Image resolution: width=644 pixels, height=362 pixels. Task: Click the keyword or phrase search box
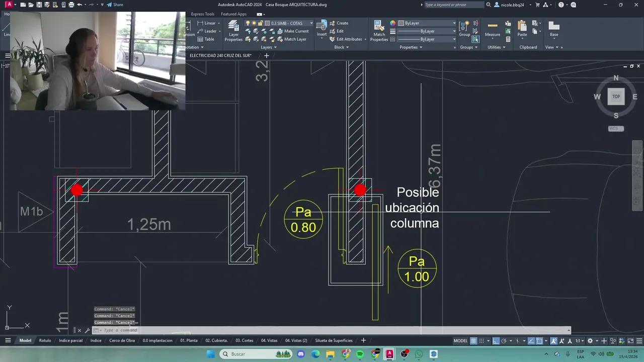(453, 5)
